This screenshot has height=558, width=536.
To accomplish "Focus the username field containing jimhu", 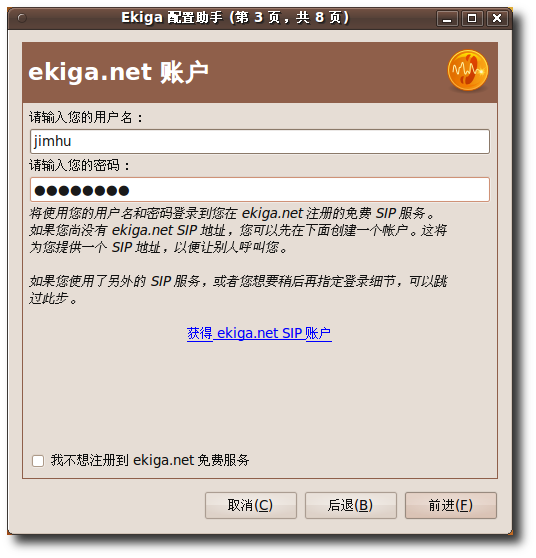I will point(260,142).
